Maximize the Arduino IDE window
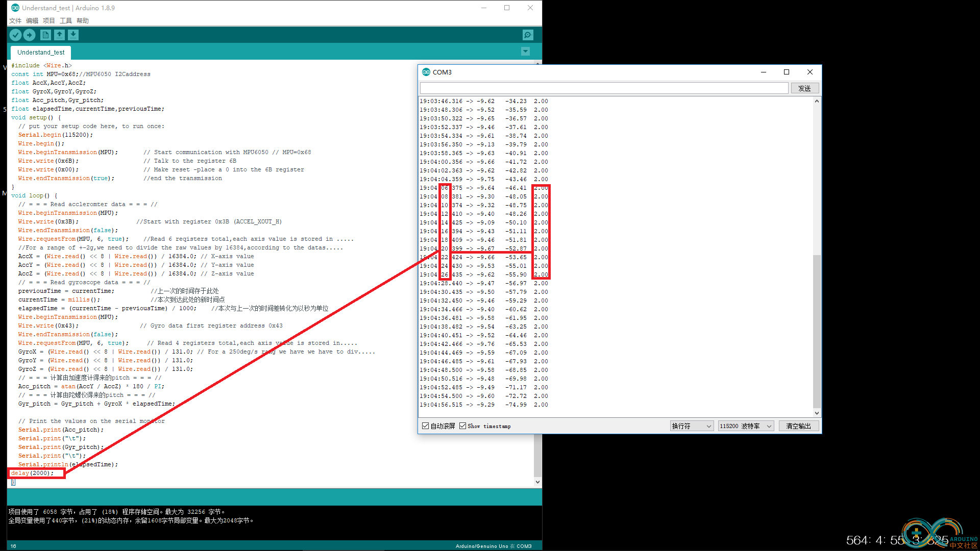This screenshot has height=551, width=980. 507,8
